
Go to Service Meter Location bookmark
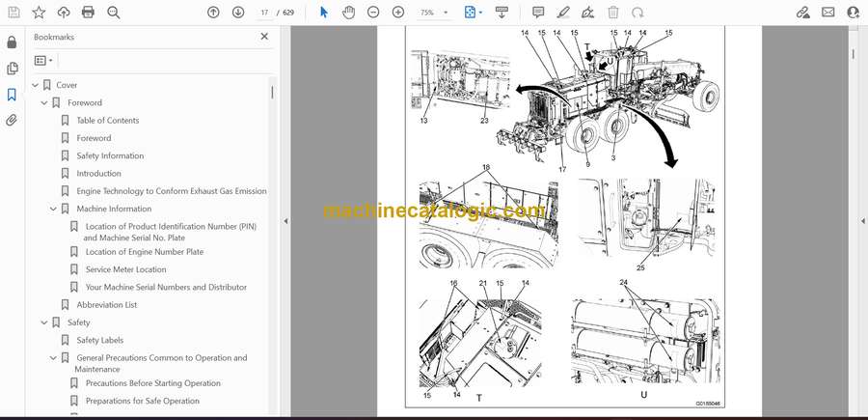click(x=125, y=269)
